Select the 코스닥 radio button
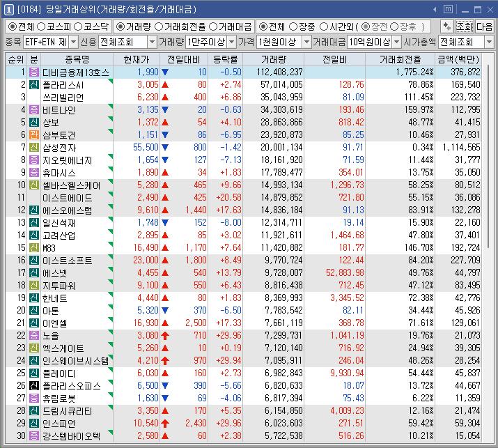 [x=78, y=26]
